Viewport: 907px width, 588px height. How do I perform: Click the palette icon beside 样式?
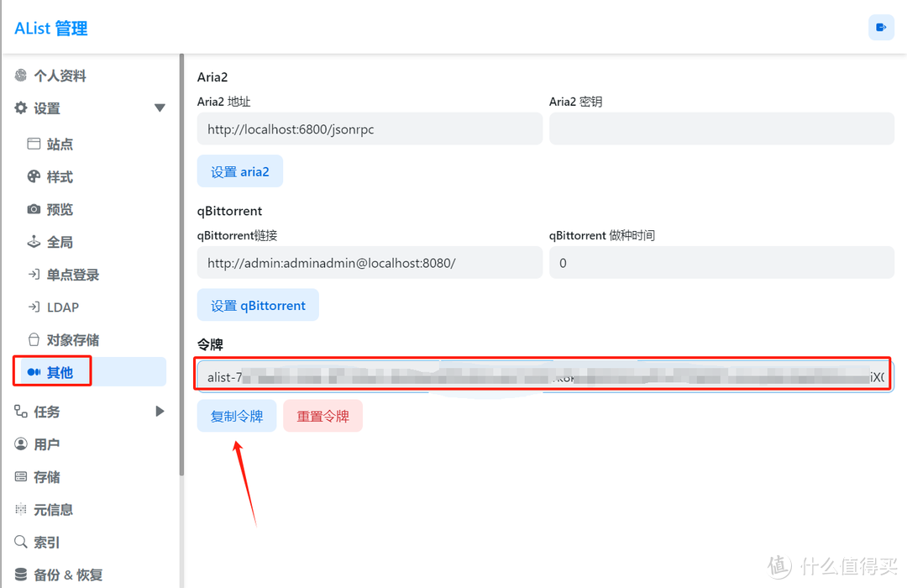[34, 176]
